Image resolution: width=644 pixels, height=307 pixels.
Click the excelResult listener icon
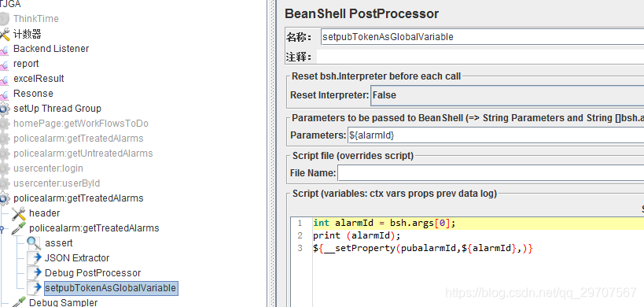[x=4, y=80]
